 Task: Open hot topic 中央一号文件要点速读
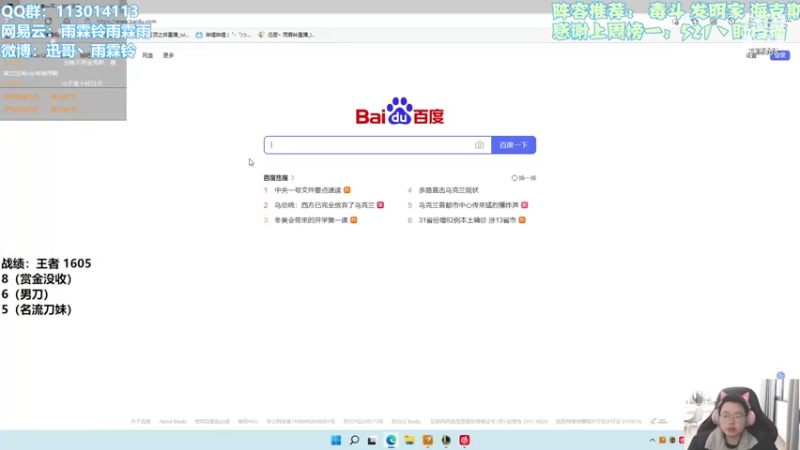[x=308, y=190]
